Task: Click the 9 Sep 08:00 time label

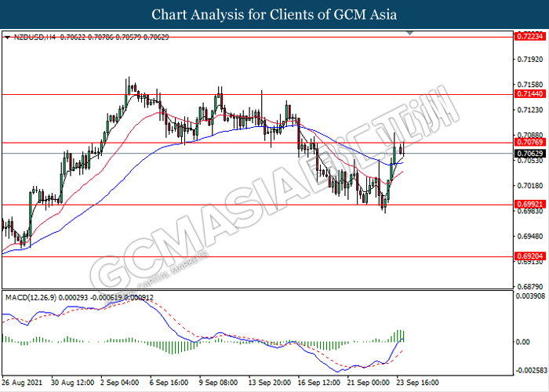Action: pos(219,383)
